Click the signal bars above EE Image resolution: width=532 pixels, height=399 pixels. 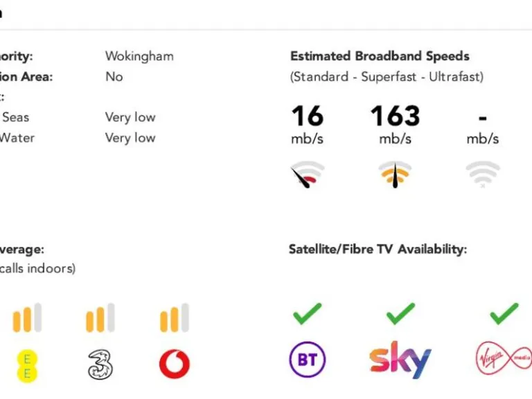[x=27, y=319]
